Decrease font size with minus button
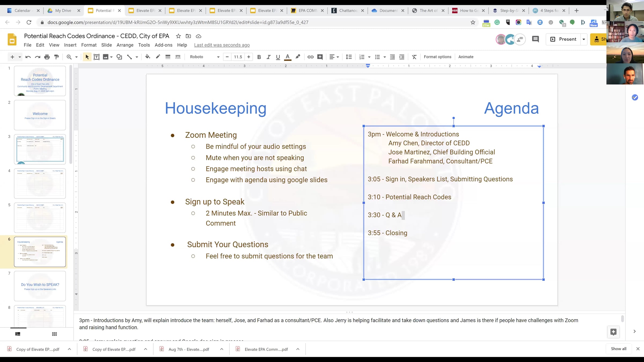644x362 pixels. [x=227, y=57]
